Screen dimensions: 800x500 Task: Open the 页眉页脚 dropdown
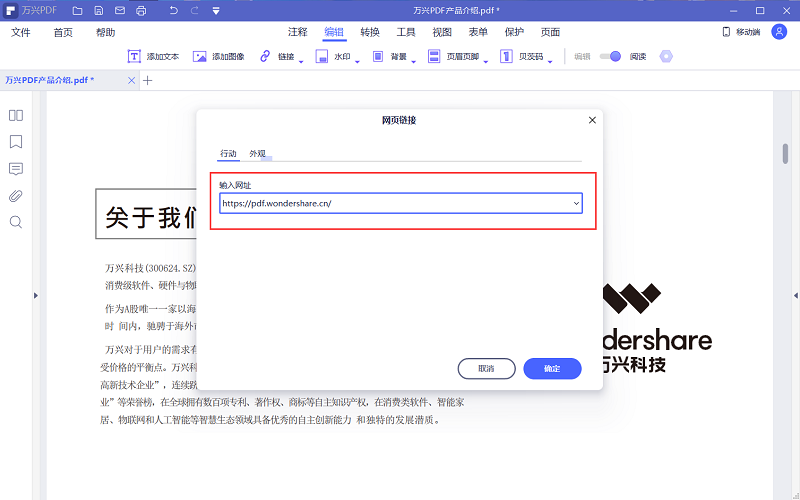coord(458,57)
